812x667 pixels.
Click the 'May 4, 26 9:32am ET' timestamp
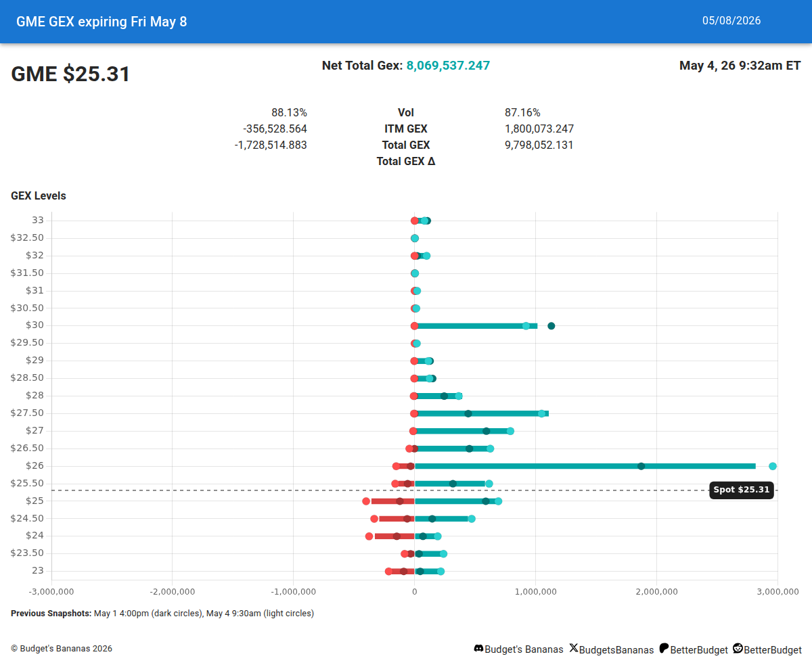740,66
